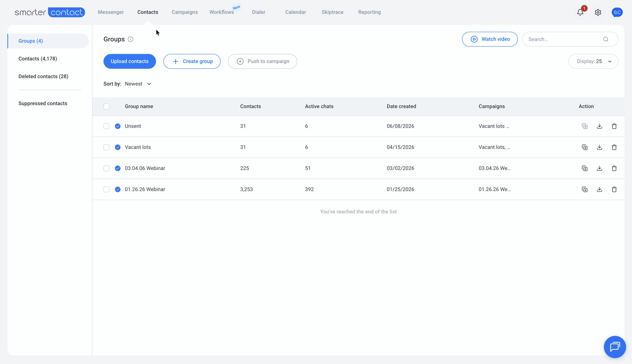Image resolution: width=632 pixels, height=364 pixels.
Task: Click the 06/08/2026 date cell
Action: pyautogui.click(x=400, y=126)
